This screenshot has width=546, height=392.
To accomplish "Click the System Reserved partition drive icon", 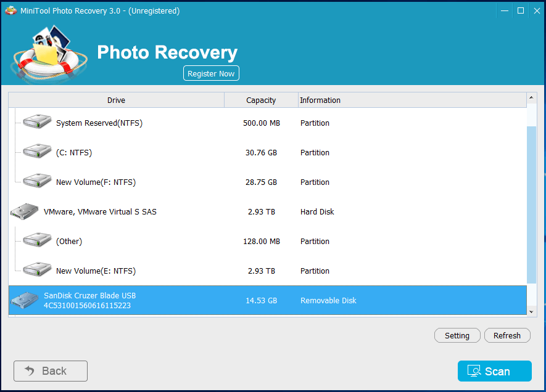I will click(x=37, y=121).
